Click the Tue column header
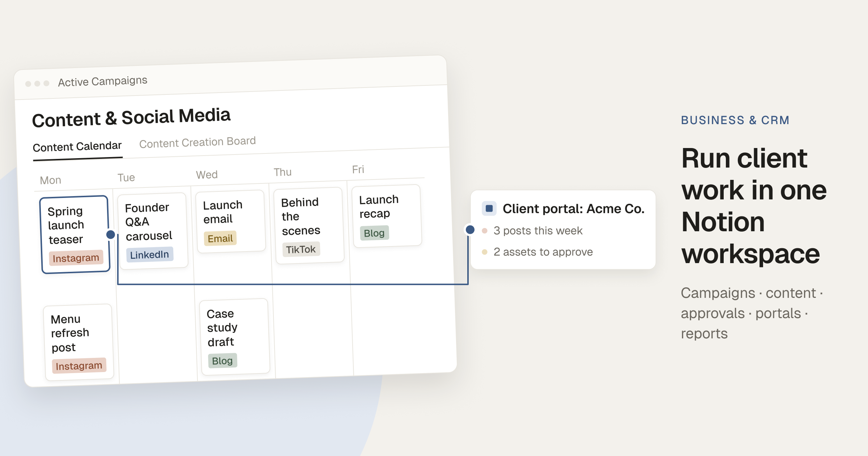Viewport: 868px width, 456px height. click(x=126, y=178)
